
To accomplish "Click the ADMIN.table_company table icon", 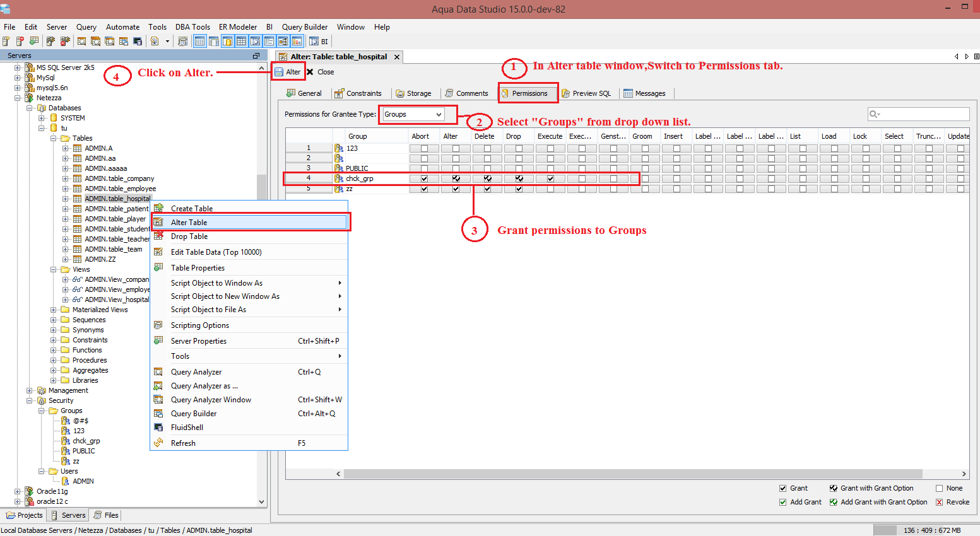I will 78,178.
